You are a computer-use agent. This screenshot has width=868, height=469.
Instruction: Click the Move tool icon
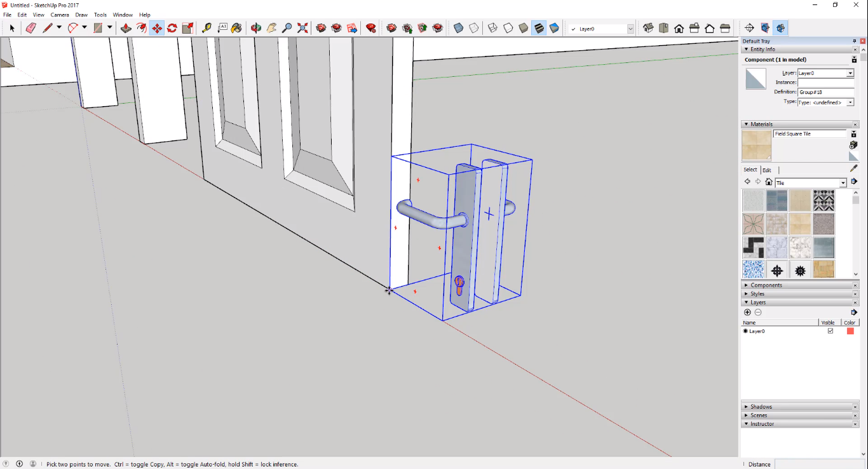pyautogui.click(x=156, y=28)
